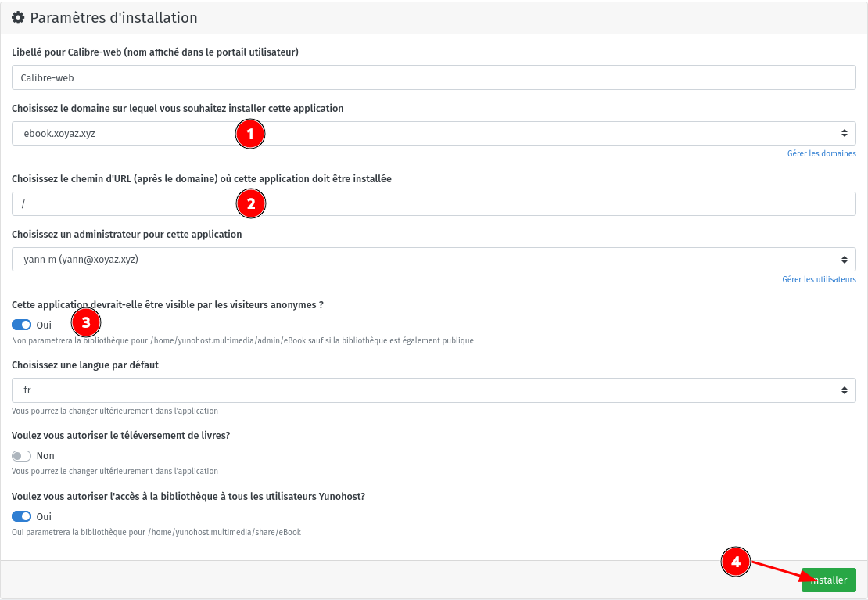The width and height of the screenshot is (868, 600).
Task: Follow the Gérer les domaines link
Action: (821, 153)
